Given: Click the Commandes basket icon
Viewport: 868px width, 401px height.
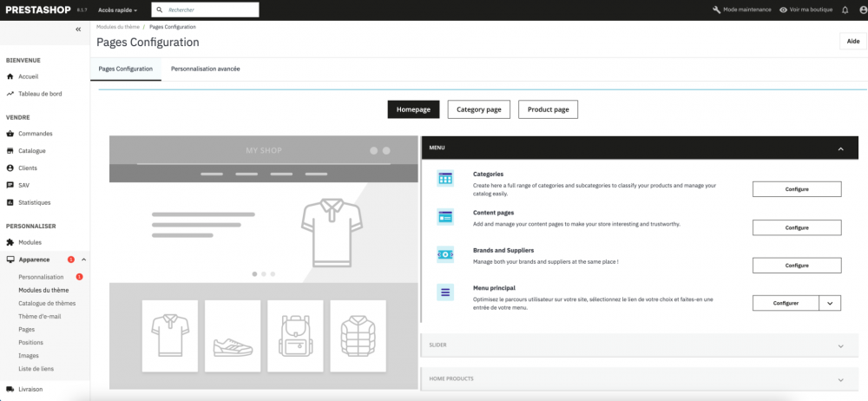Looking at the screenshot, I should [10, 134].
